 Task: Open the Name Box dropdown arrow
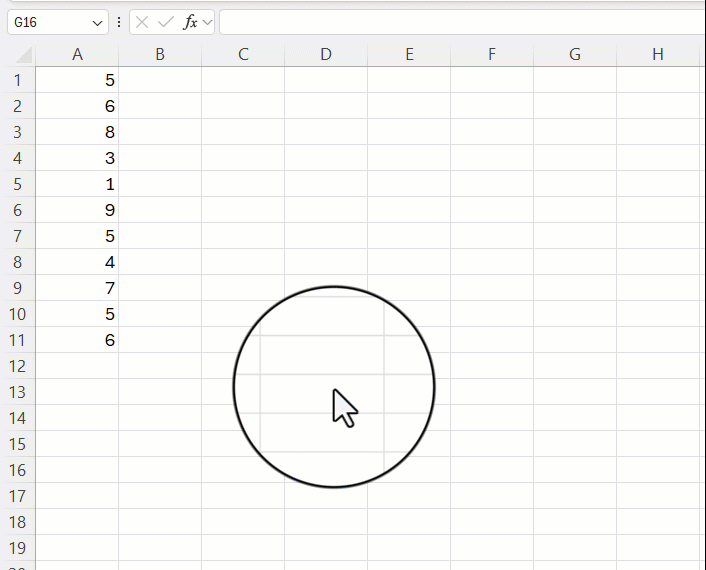pos(97,23)
